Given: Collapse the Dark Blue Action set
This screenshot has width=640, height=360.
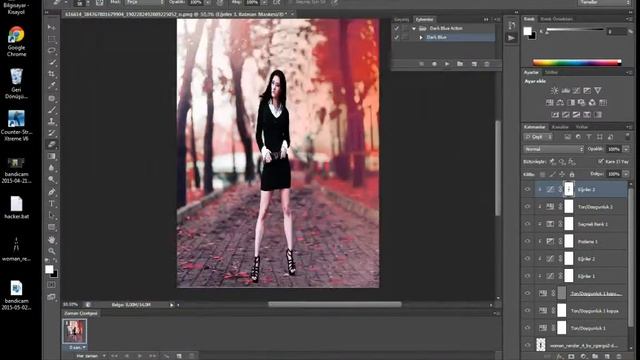Looking at the screenshot, I should point(414,29).
